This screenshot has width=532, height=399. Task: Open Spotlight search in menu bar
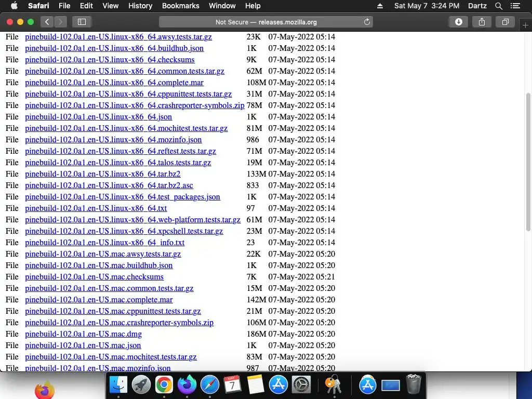point(498,6)
